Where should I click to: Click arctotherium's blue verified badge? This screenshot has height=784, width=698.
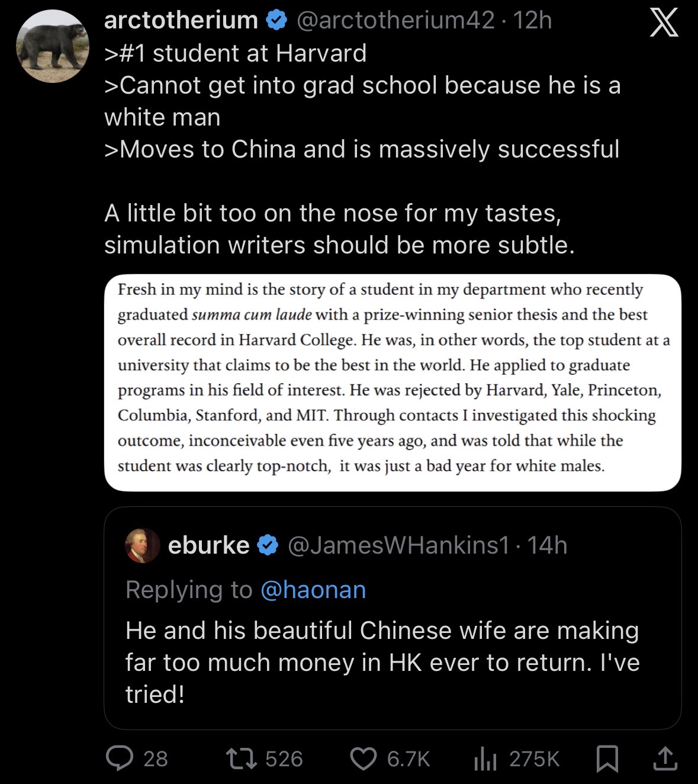[x=276, y=21]
